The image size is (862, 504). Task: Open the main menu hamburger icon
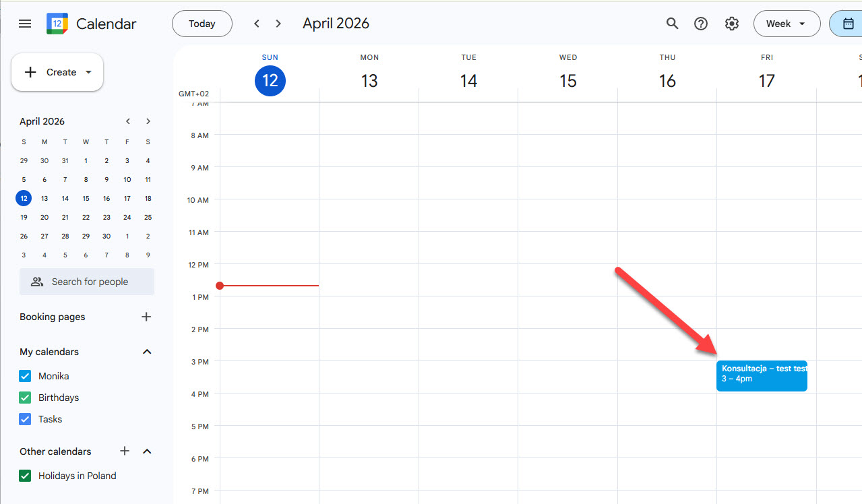point(25,24)
